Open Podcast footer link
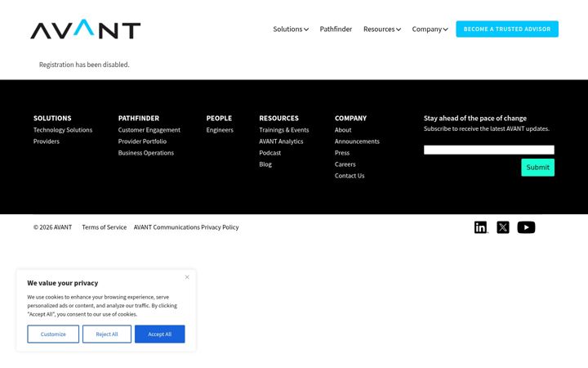 coord(270,153)
